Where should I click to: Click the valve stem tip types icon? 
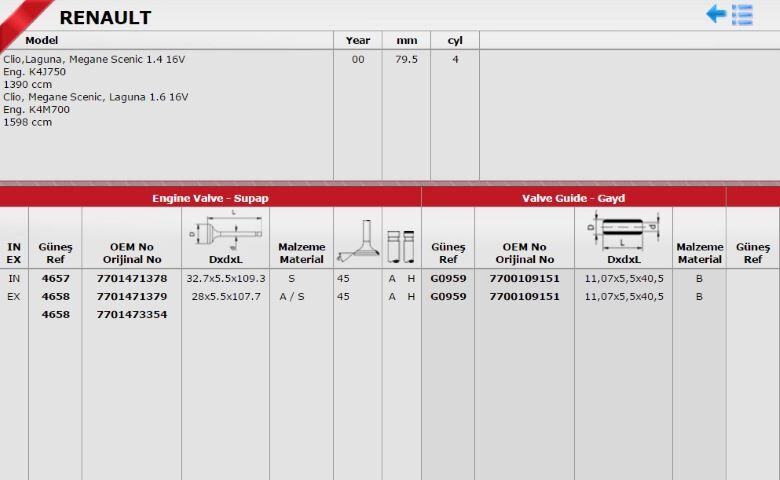[401, 246]
